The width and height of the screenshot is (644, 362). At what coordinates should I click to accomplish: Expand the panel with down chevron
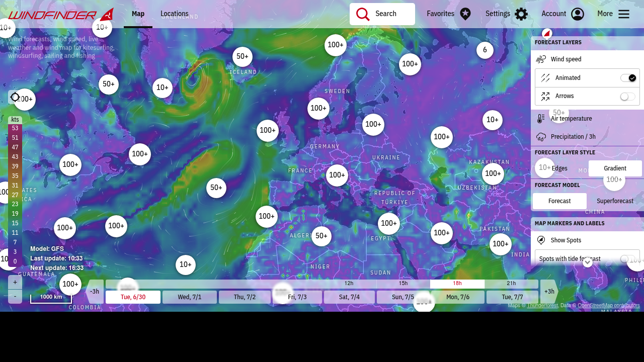coord(588,262)
